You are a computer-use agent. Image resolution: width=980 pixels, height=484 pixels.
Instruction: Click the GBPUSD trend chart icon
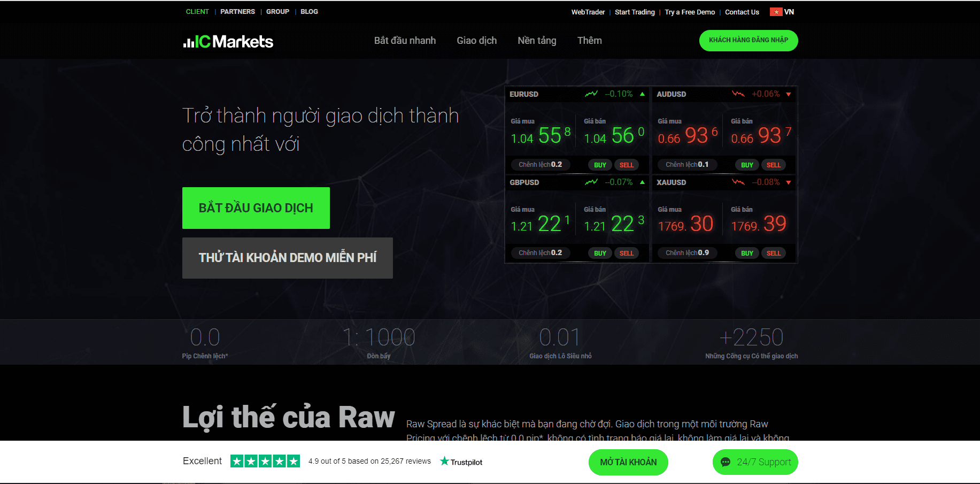pyautogui.click(x=591, y=182)
